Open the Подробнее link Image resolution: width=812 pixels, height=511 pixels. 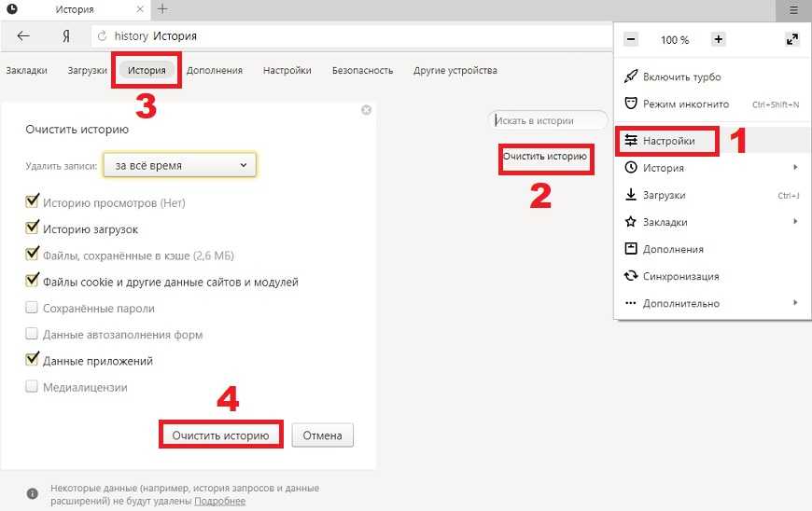[219, 501]
